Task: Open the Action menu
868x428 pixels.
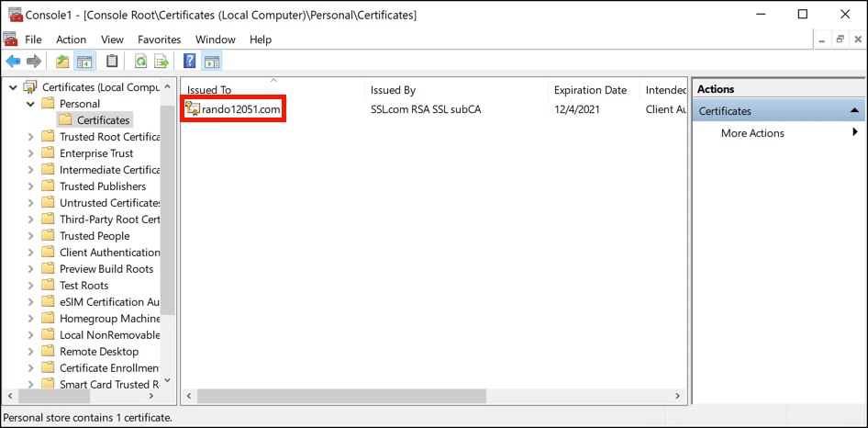Action: point(71,39)
